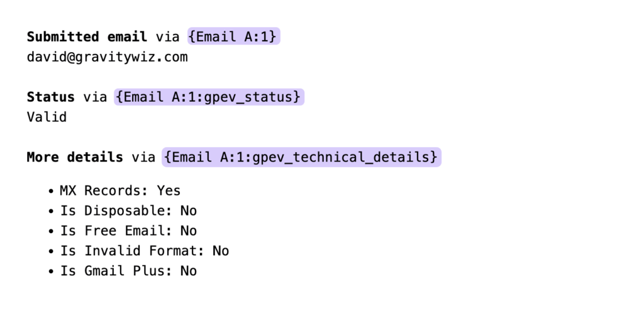Click the 'Yes' value for MX Records

[x=169, y=190]
